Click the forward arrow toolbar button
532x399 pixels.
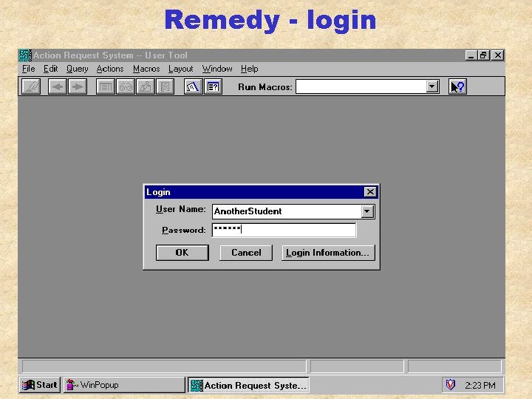78,86
